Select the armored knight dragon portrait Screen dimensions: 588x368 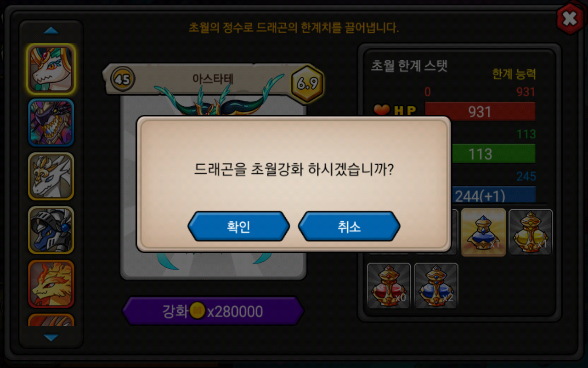pos(51,230)
